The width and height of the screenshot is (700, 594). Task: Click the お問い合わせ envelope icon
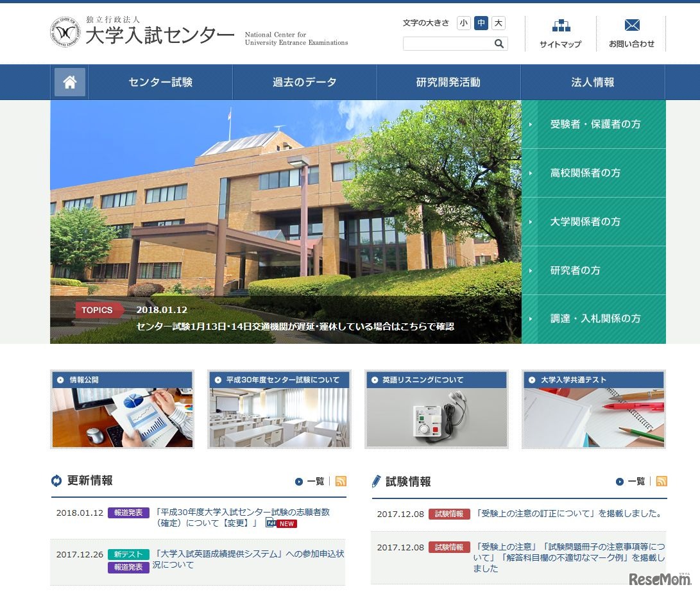tap(632, 25)
